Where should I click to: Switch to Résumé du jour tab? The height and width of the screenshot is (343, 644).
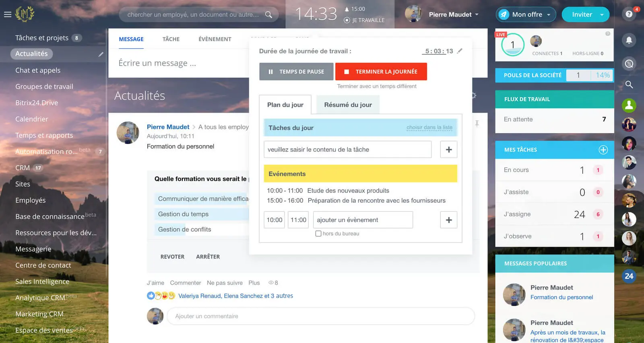(348, 105)
